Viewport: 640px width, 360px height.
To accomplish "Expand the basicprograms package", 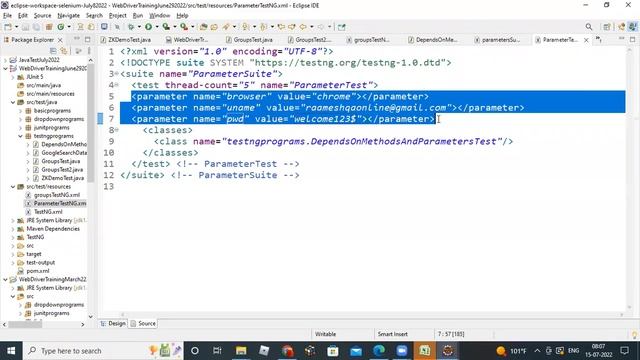I will (20, 111).
